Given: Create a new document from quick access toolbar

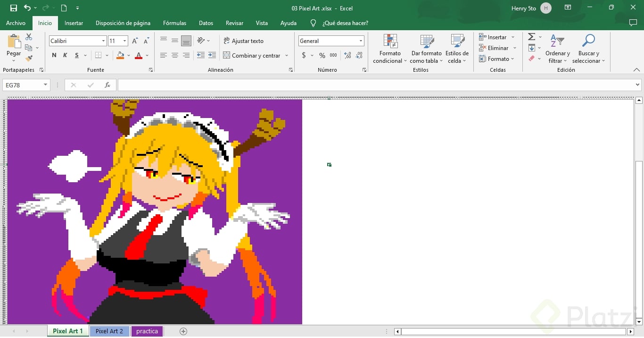Looking at the screenshot, I should [64, 8].
